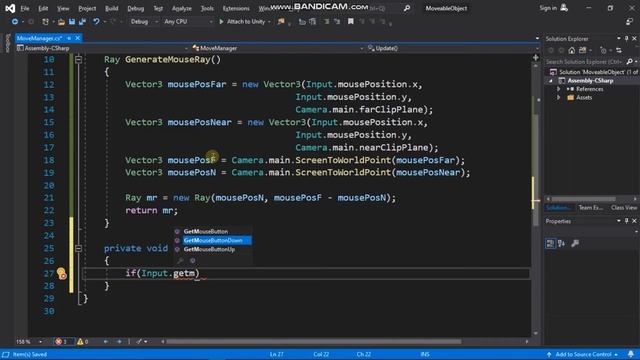The image size is (640, 360).
Task: Click Sync with Active Document icon in Solution Explorer
Action: pos(619,50)
